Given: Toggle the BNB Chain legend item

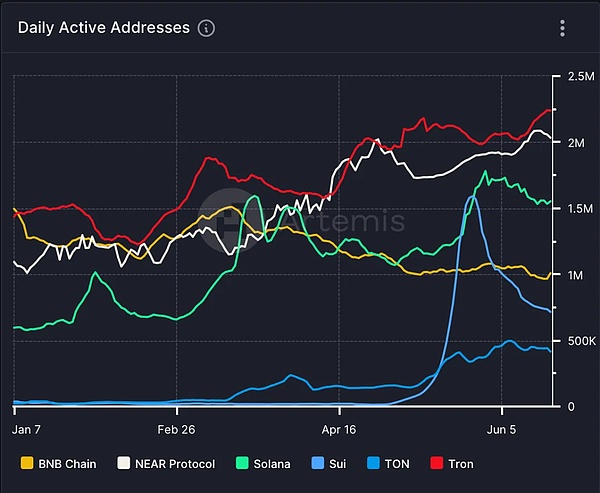Looking at the screenshot, I should pyautogui.click(x=67, y=464).
